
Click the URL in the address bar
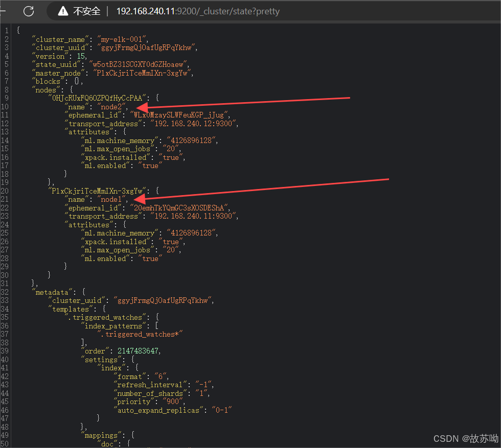[x=198, y=11]
